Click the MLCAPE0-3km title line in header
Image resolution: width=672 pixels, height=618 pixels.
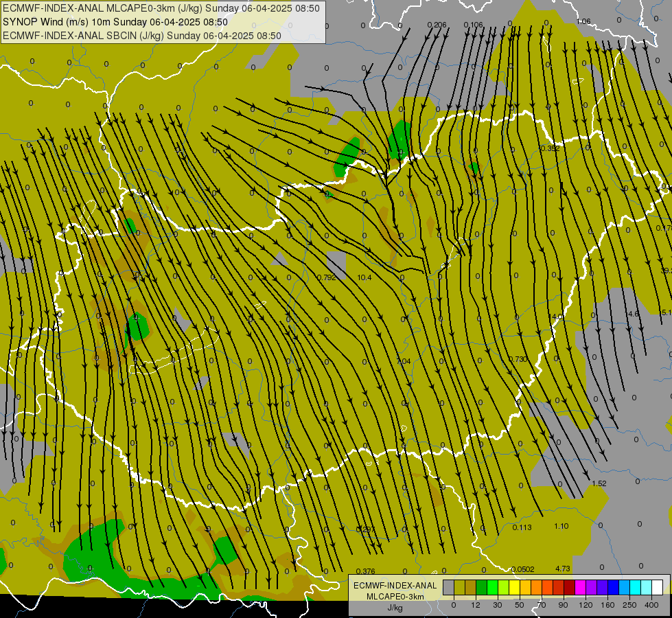coord(161,8)
